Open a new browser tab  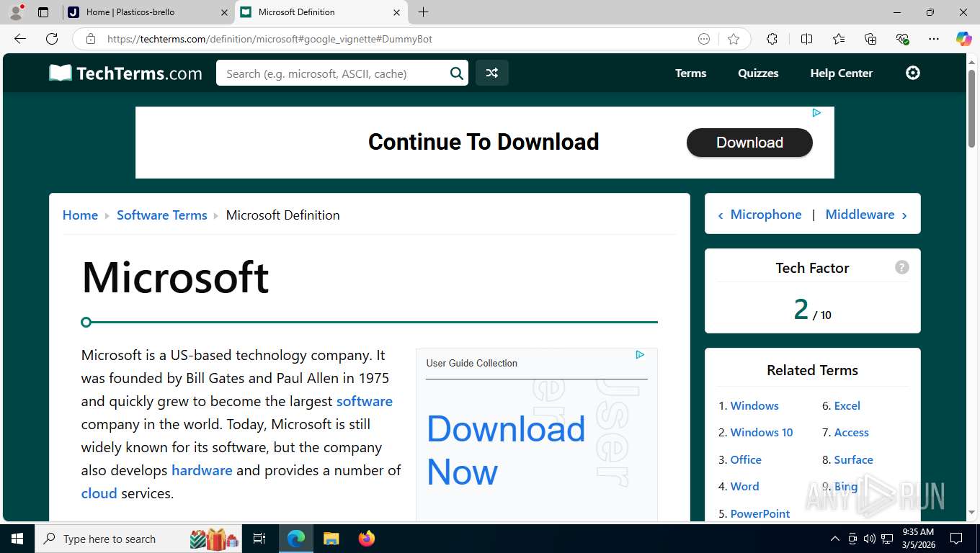(x=423, y=12)
